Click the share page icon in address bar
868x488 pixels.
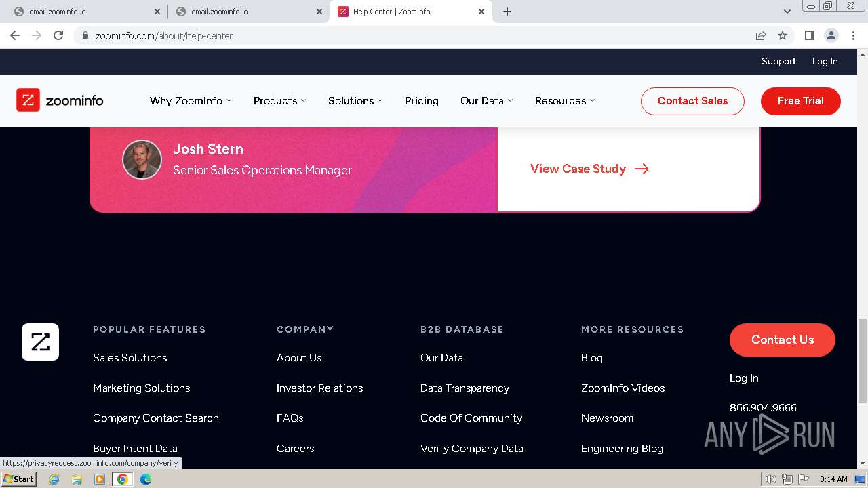(x=761, y=35)
